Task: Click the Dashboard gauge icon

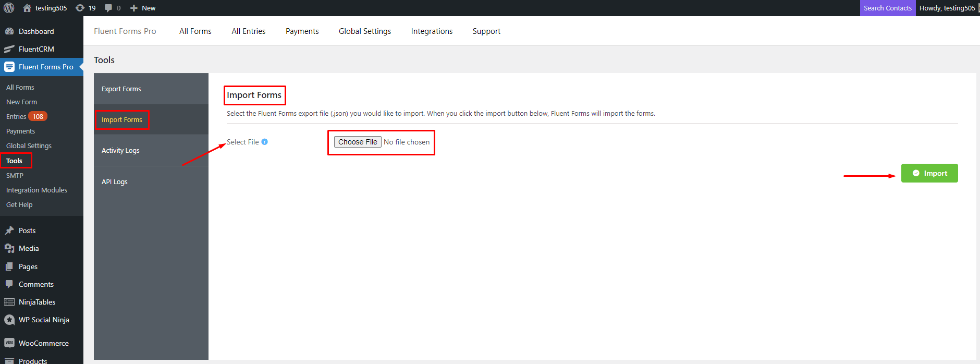Action: (9, 31)
